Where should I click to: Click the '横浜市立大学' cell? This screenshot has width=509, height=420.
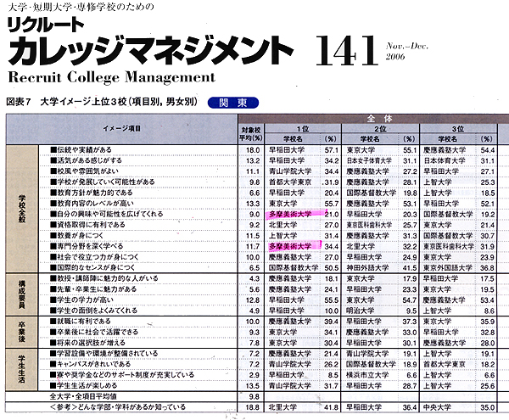pos(367,375)
